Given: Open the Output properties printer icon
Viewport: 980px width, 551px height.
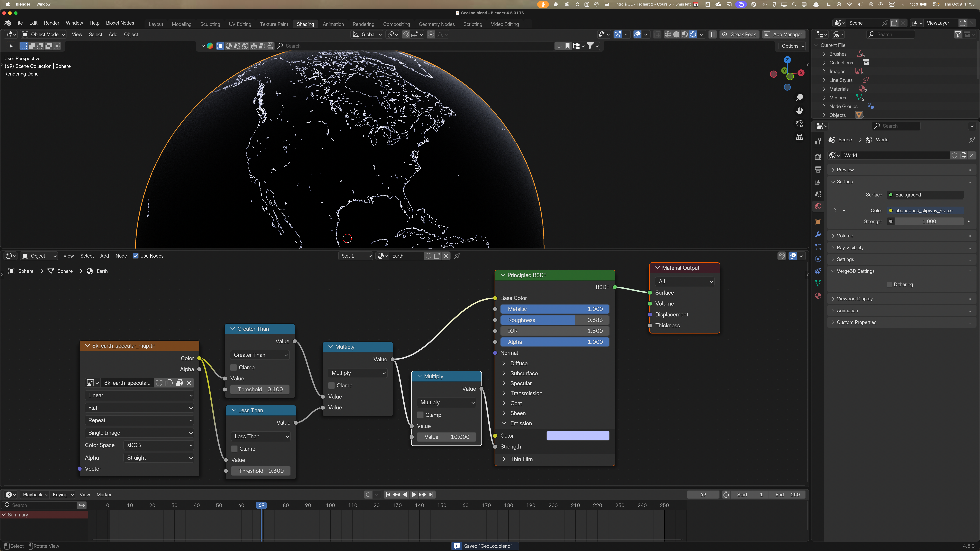Looking at the screenshot, I should [x=818, y=169].
